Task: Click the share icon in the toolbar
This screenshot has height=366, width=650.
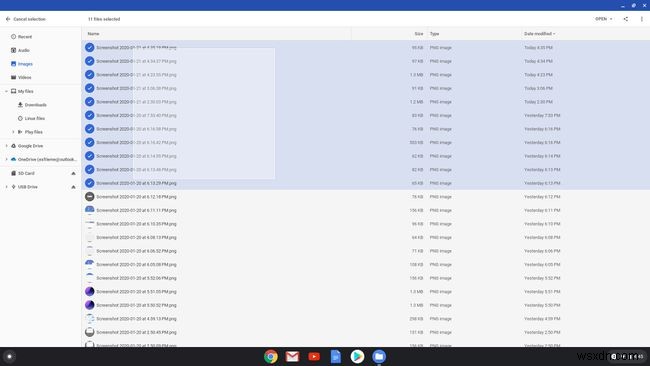Action: click(x=626, y=19)
